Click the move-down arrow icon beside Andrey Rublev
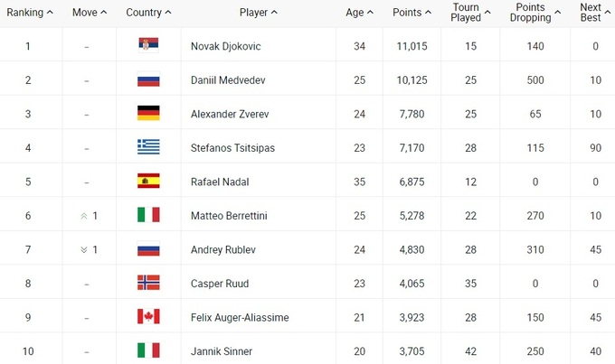The image size is (615, 364). pyautogui.click(x=83, y=249)
